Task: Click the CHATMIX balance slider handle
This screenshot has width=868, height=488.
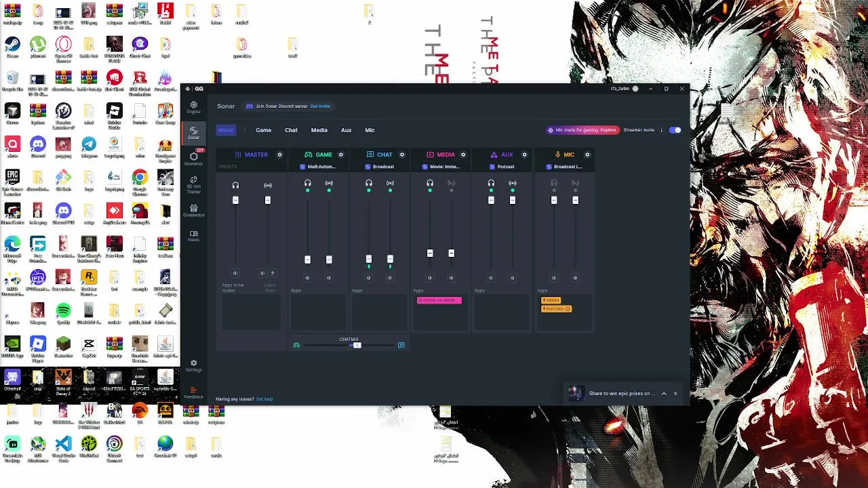Action: coord(357,345)
